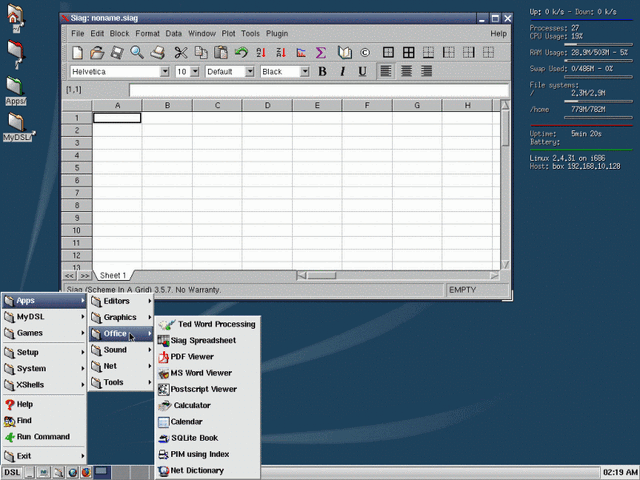This screenshot has width=640, height=480.
Task: Open the Black color dropdown
Action: pos(304,72)
